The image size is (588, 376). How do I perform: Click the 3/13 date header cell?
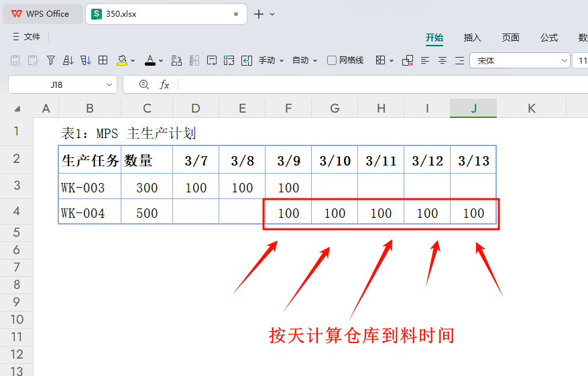point(473,160)
